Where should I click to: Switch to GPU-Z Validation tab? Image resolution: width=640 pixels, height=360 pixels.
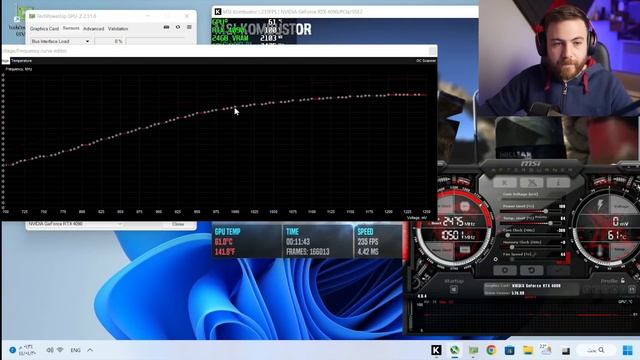(x=118, y=29)
